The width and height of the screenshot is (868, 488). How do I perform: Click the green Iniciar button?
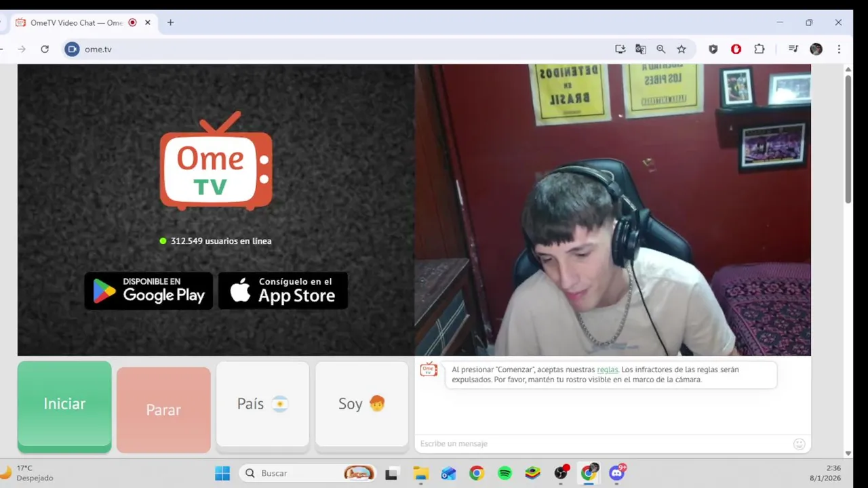64,407
